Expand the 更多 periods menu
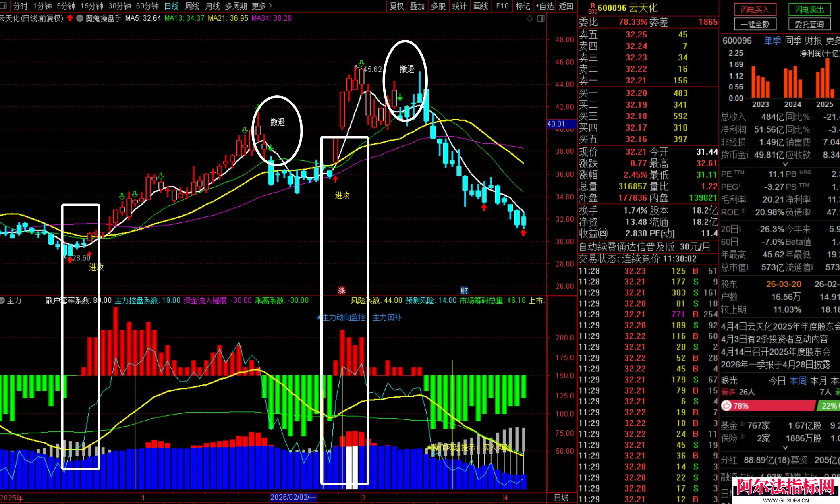Viewport: 840px width, 504px height. point(262,6)
